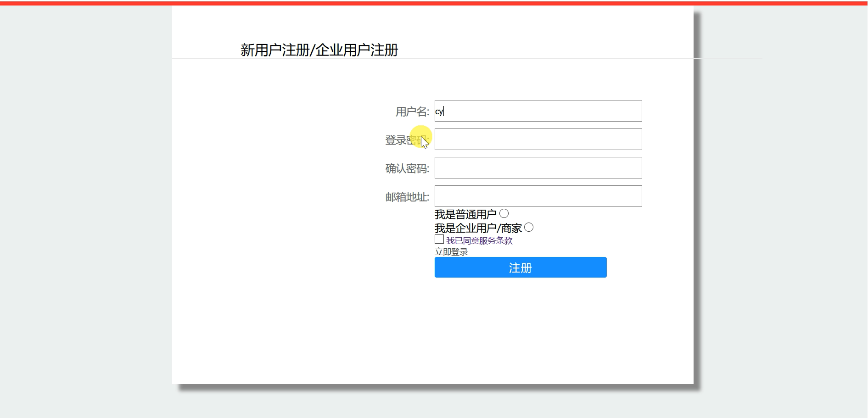Image resolution: width=868 pixels, height=418 pixels.
Task: Click the existing 'cy' text in username field
Action: click(440, 111)
